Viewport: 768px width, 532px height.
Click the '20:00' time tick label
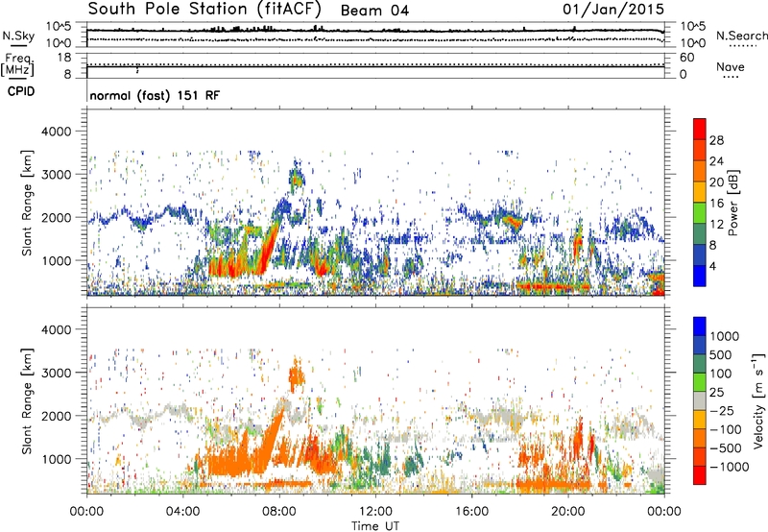[568, 512]
